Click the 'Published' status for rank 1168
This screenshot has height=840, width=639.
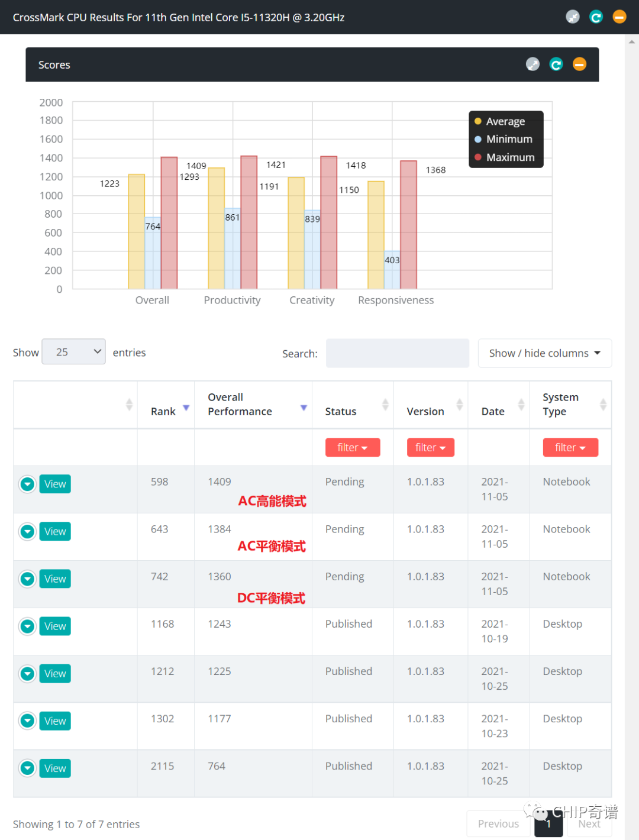point(349,623)
